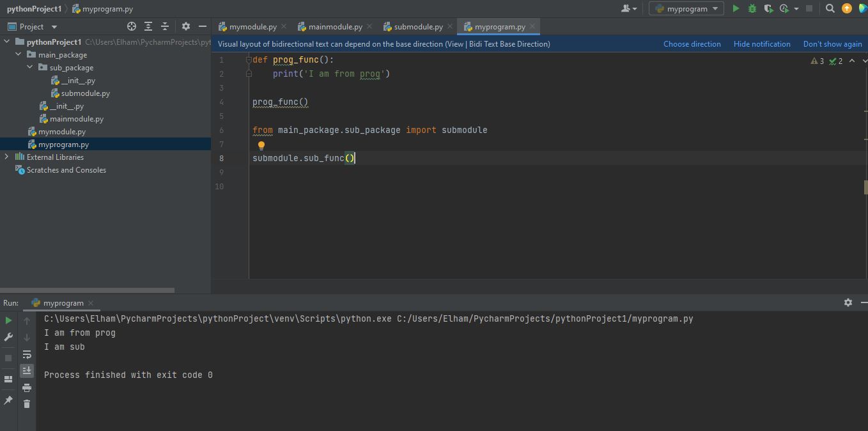
Task: Click the print icon in the Run panel
Action: [x=27, y=388]
